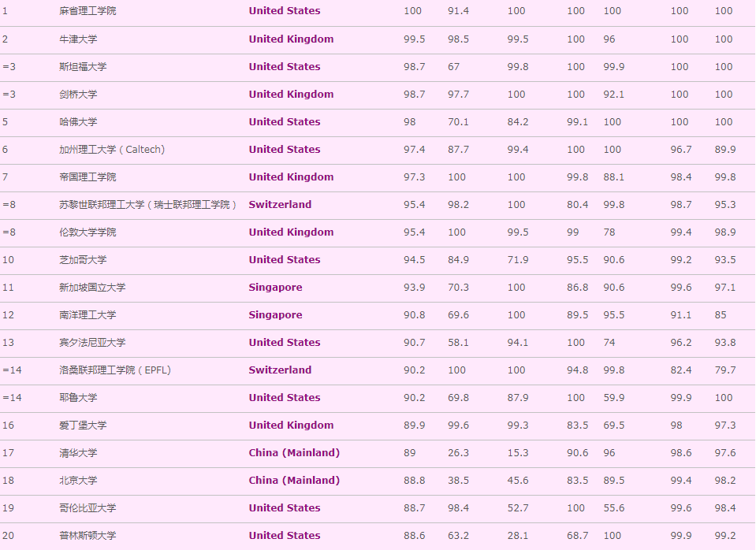Open United Kingdom link in 牛津大学 row
This screenshot has width=756, height=550.
(291, 39)
